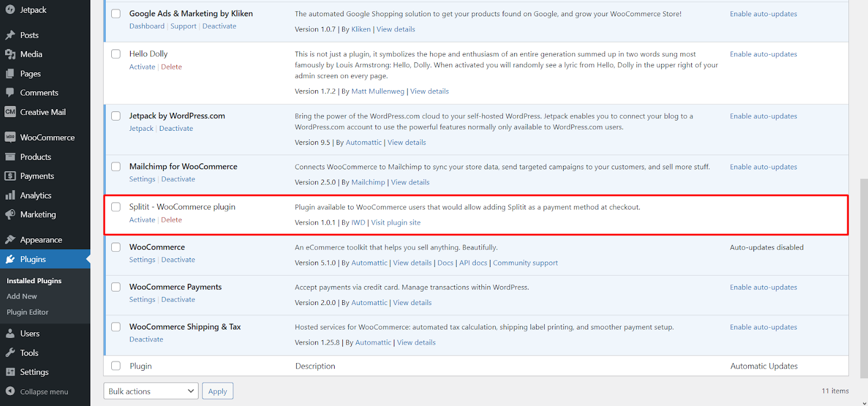Image resolution: width=868 pixels, height=406 pixels.
Task: Click the Pages icon in sidebar
Action: coord(10,74)
